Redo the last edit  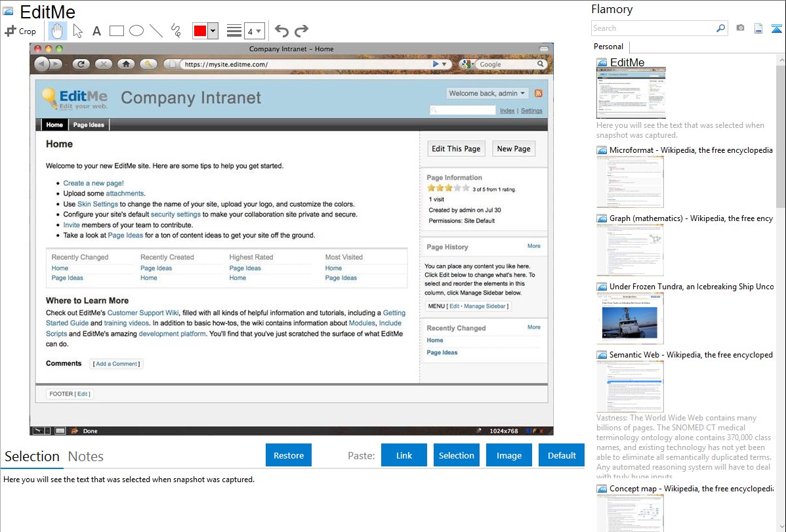coord(301,31)
